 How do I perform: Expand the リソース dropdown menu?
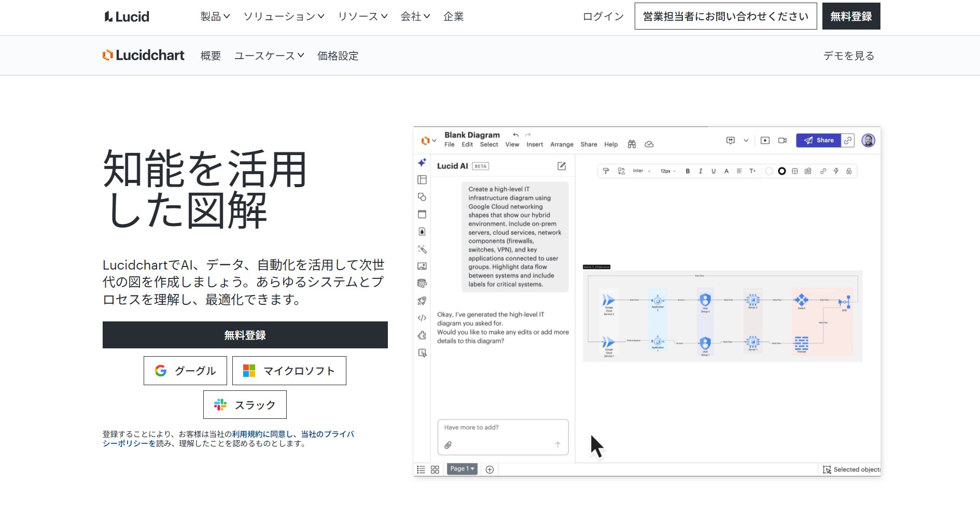(x=363, y=17)
